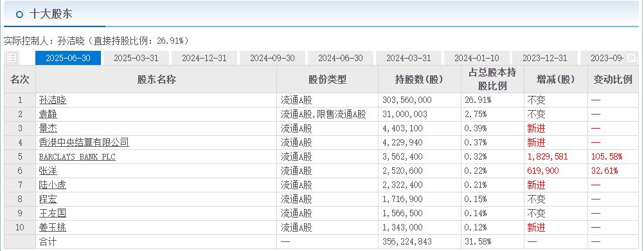Select the active 2025-06-30 tab
The width and height of the screenshot is (644, 251).
[67, 58]
